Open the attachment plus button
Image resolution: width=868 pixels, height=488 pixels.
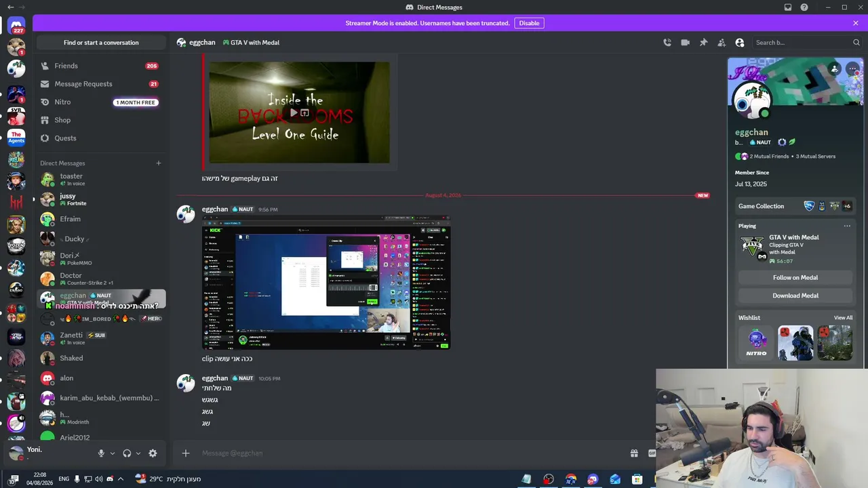tap(186, 453)
